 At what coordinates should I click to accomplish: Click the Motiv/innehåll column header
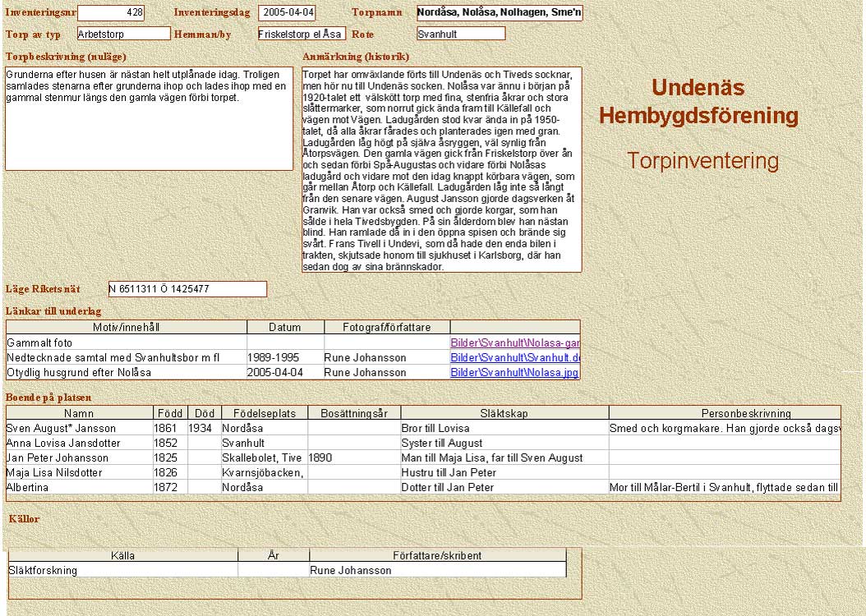pyautogui.click(x=126, y=327)
